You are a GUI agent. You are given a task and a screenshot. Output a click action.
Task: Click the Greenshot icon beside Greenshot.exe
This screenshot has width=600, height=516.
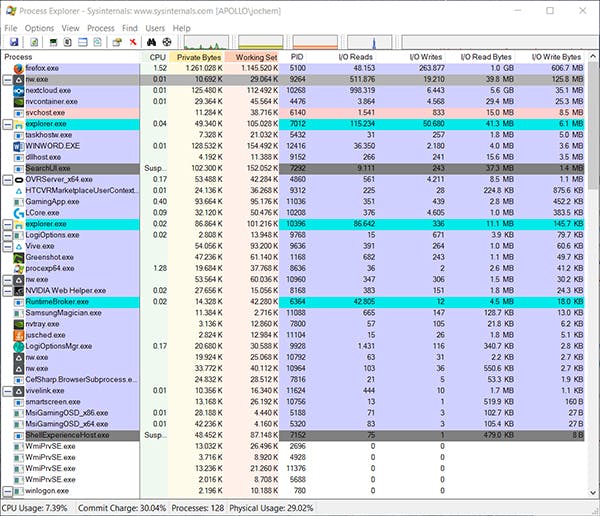(x=18, y=258)
